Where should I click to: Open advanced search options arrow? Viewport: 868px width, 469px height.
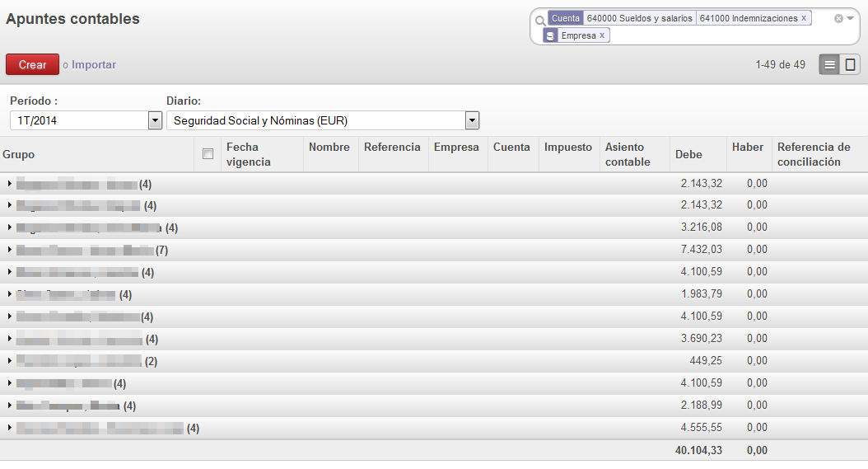[x=851, y=18]
